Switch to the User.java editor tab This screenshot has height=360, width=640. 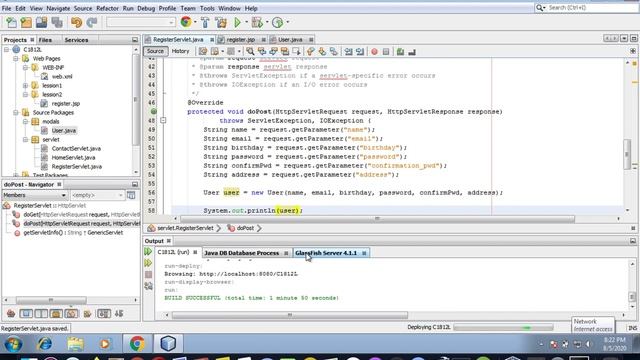290,40
